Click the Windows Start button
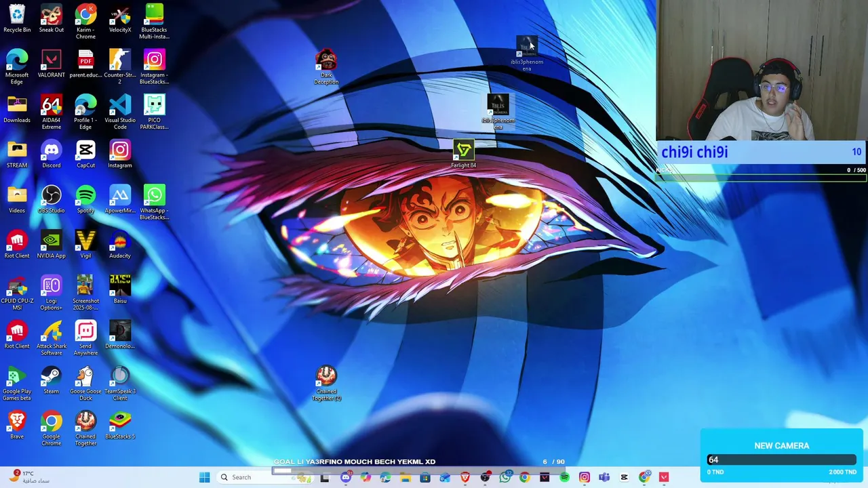 coord(204,477)
